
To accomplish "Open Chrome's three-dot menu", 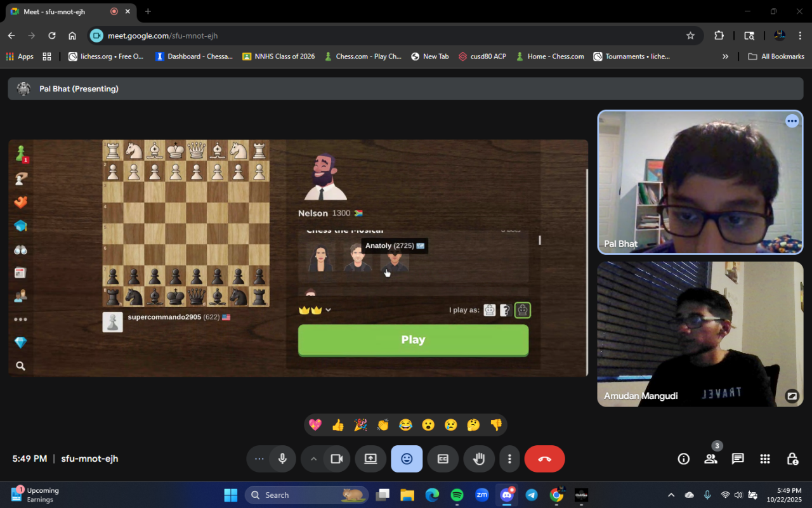I will [799, 36].
